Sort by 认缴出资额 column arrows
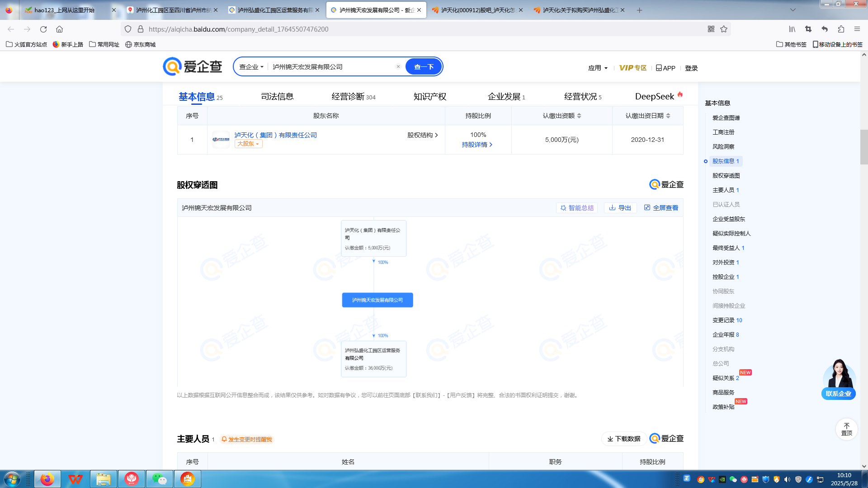This screenshot has width=868, height=488. (x=579, y=116)
